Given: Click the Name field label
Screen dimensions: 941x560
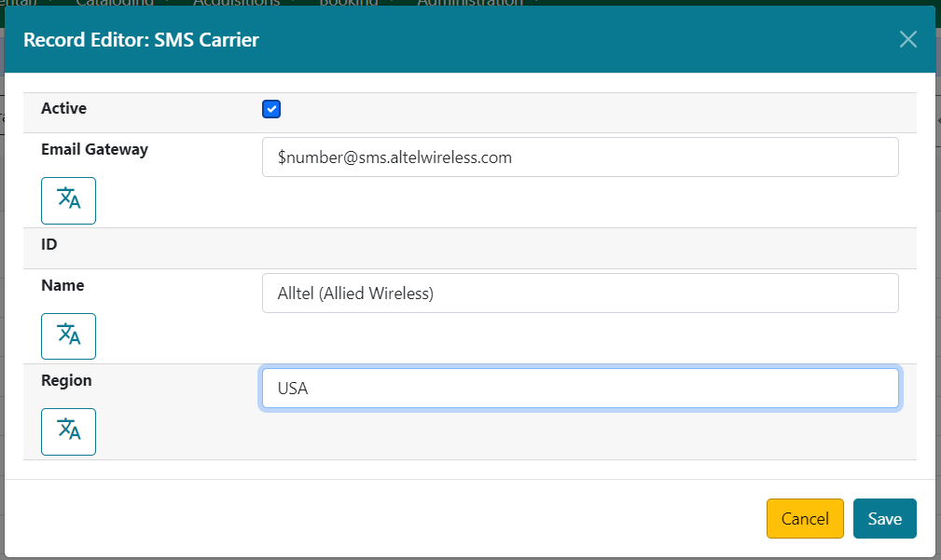Looking at the screenshot, I should [x=62, y=286].
